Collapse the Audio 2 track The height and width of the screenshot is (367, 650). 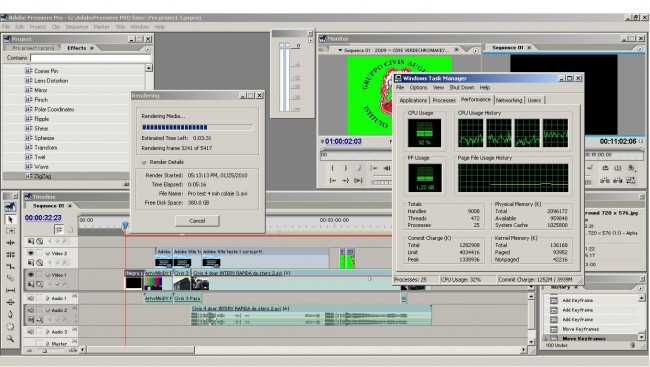(48, 310)
